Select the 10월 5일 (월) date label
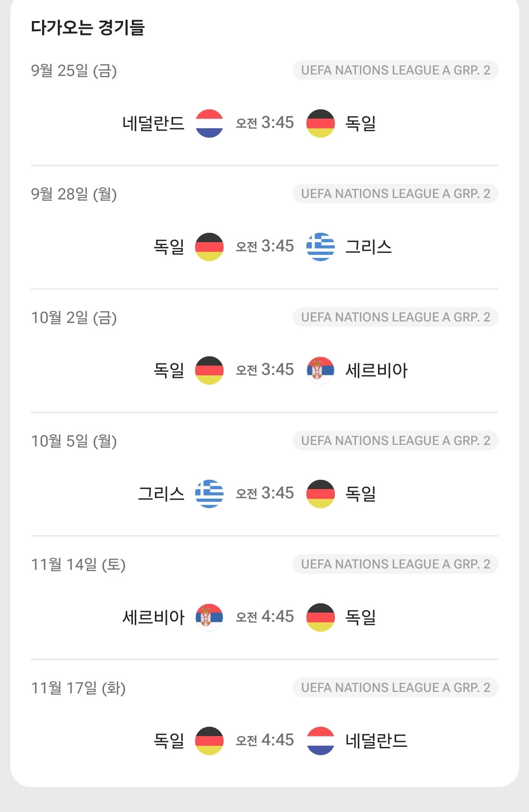 74,441
